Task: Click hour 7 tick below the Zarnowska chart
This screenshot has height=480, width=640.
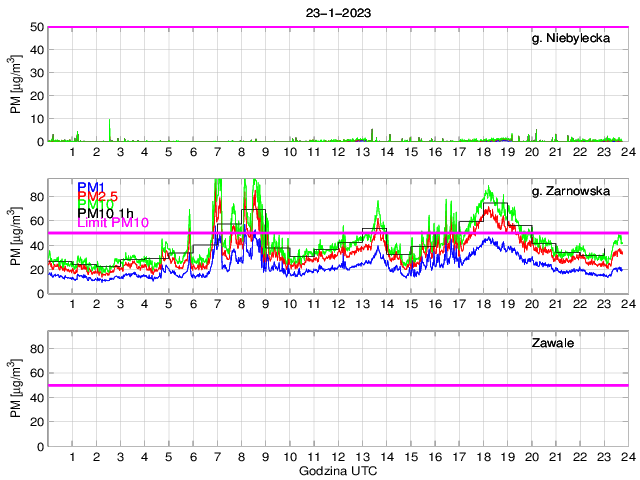Action: click(x=217, y=304)
